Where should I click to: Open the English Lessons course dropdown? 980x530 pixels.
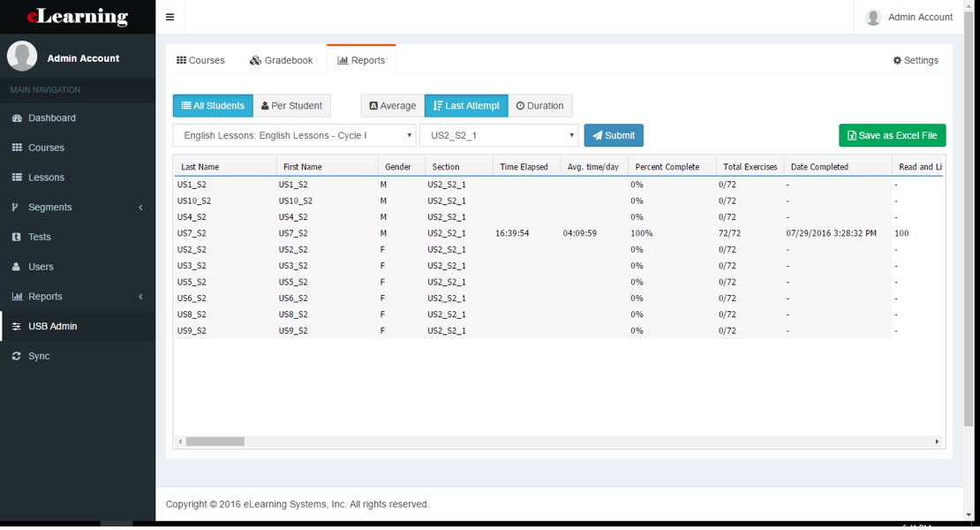click(x=293, y=135)
